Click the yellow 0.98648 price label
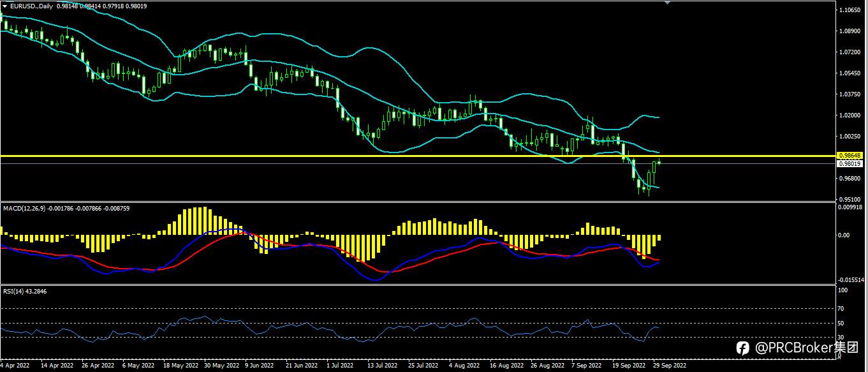The height and width of the screenshot is (372, 868). point(850,155)
